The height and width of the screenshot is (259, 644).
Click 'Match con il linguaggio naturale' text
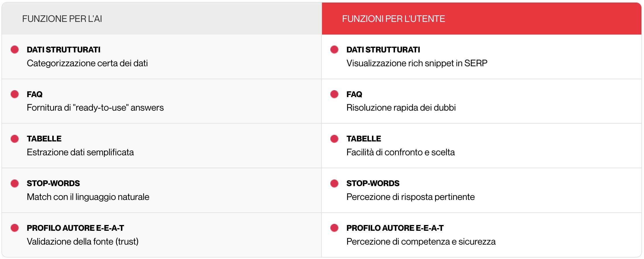[88, 197]
